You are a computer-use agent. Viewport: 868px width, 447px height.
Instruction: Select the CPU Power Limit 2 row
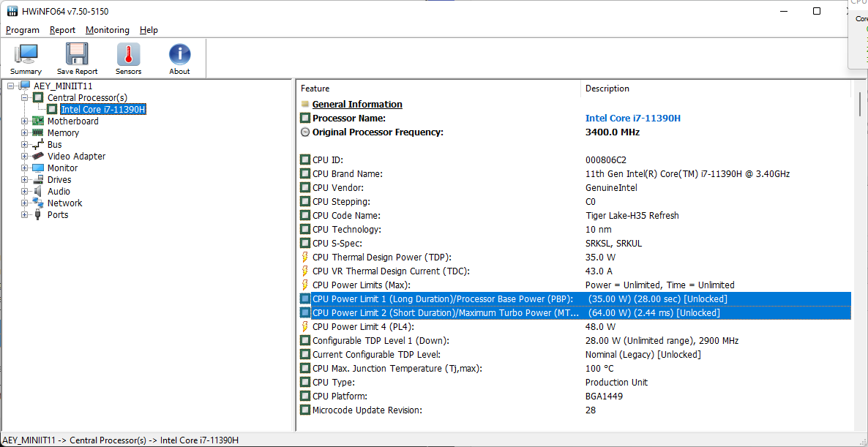click(x=575, y=313)
